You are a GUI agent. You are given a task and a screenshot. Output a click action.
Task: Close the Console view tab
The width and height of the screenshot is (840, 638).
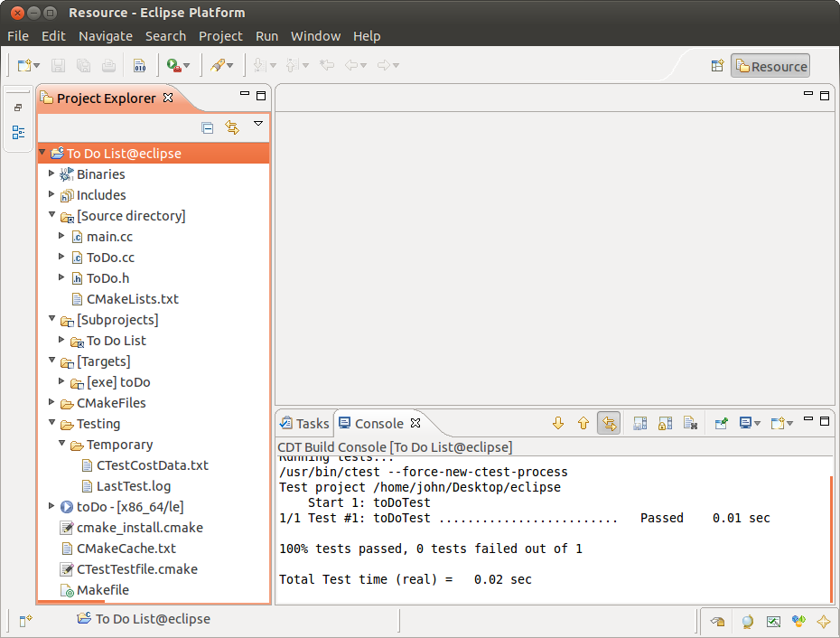pyautogui.click(x=415, y=423)
